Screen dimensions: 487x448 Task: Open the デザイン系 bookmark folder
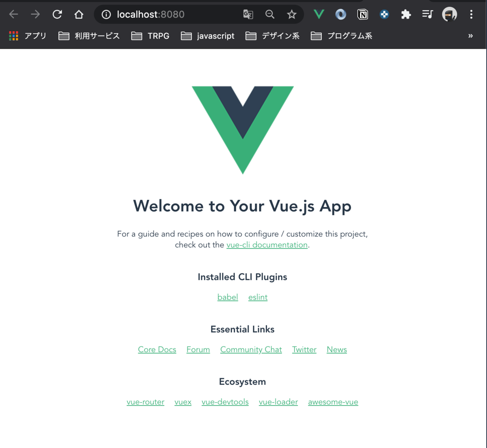pos(272,36)
